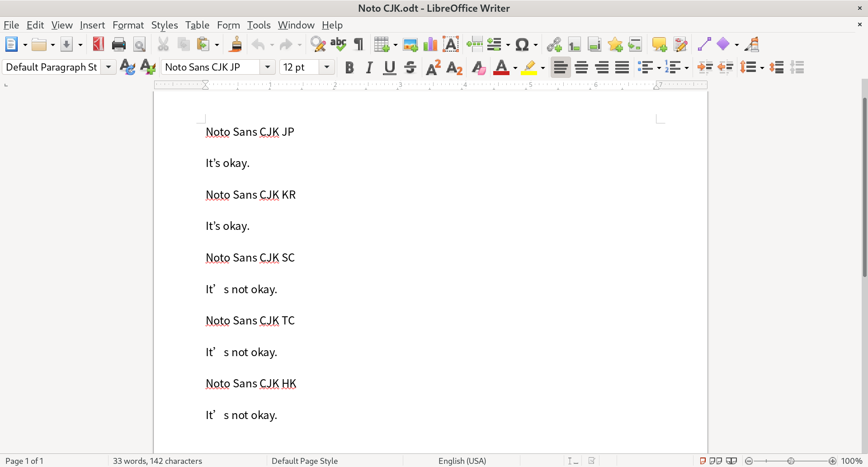Toggle formatting marks (pilcrow)
The height and width of the screenshot is (467, 868).
(359, 44)
